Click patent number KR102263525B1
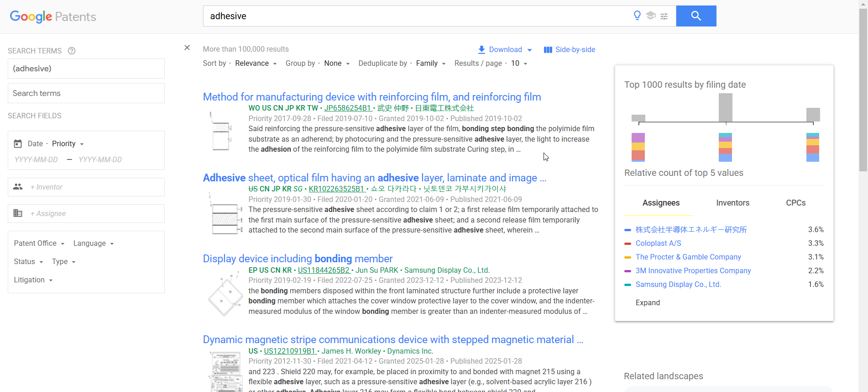868x392 pixels. point(336,189)
